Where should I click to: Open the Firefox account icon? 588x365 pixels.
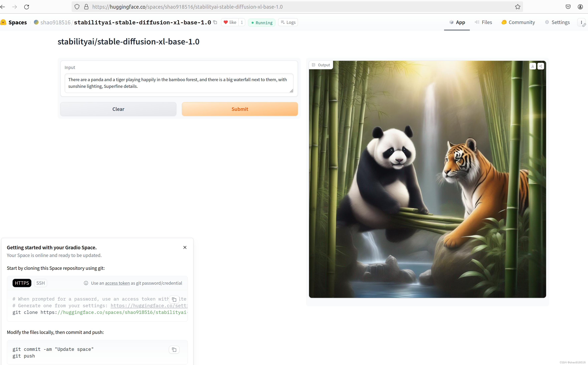tap(580, 7)
